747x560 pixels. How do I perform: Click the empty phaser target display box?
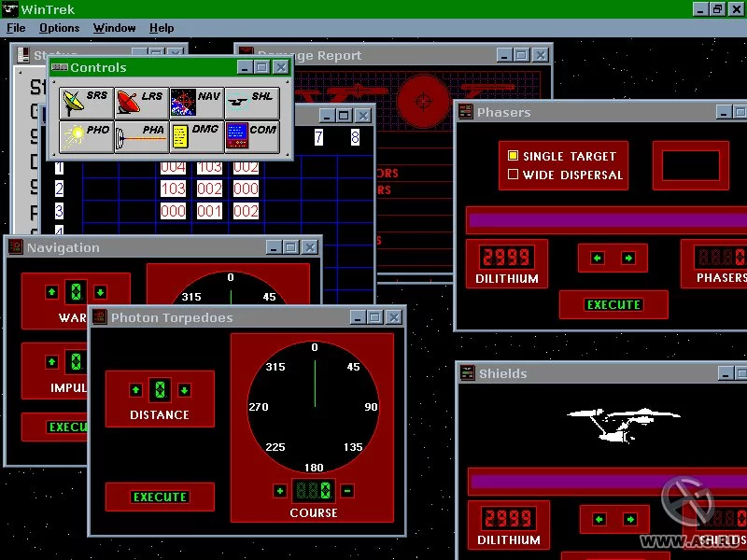coord(691,166)
